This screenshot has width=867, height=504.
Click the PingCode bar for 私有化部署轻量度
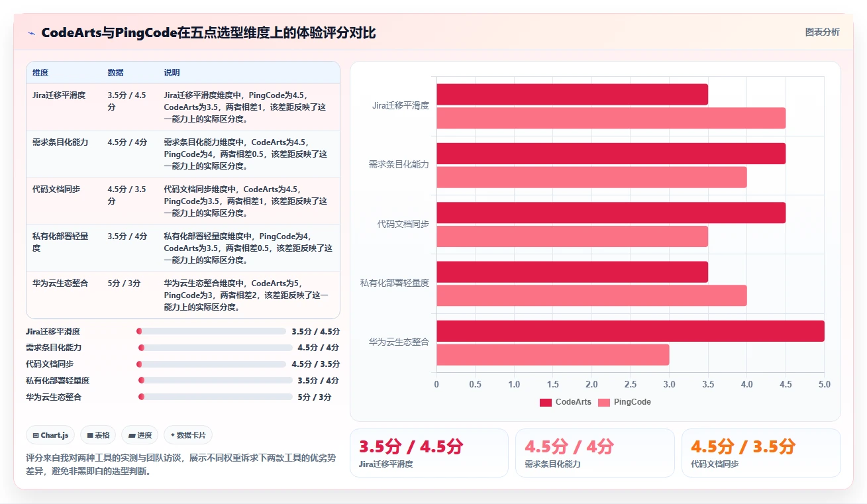(591, 295)
